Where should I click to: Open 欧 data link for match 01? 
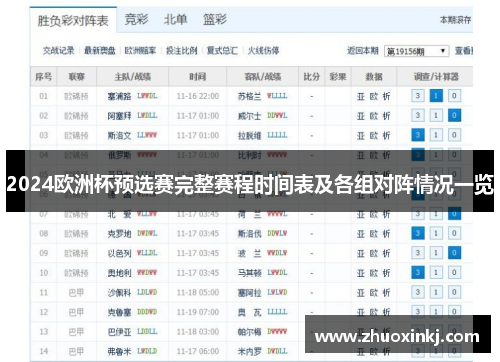coord(374,96)
